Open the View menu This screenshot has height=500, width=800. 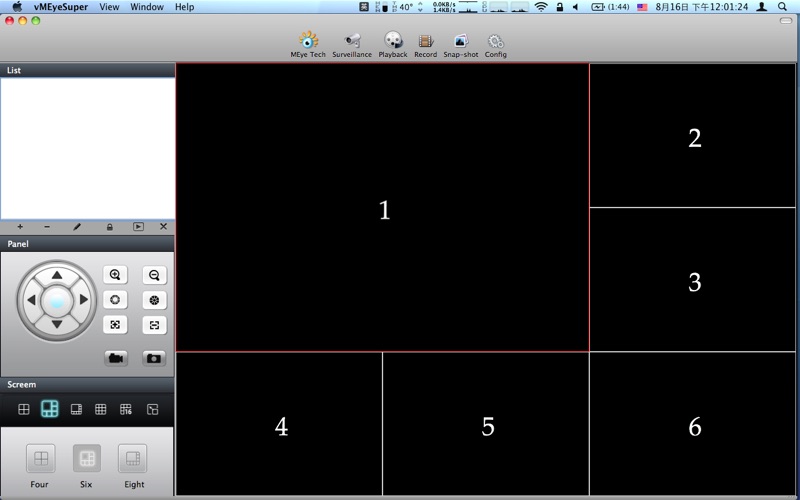point(109,7)
